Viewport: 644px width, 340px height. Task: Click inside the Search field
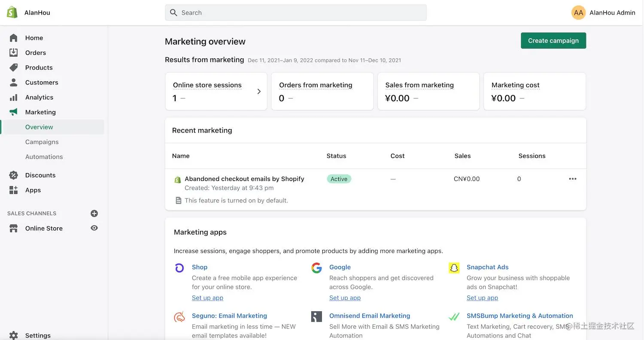point(295,12)
